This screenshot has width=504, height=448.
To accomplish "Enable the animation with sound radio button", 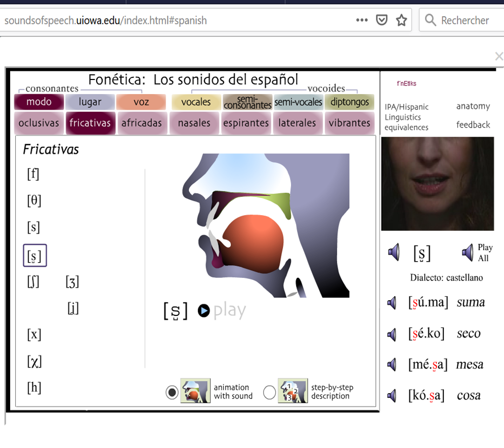I will click(x=172, y=392).
